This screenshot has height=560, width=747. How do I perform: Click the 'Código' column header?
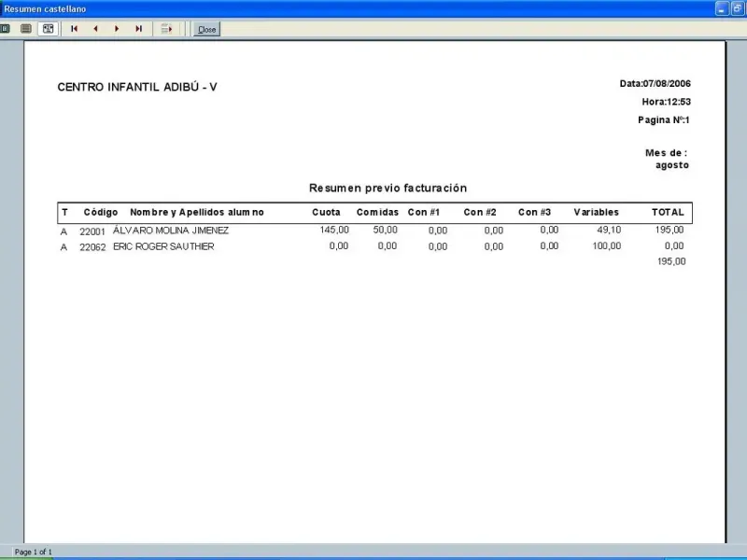tap(101, 213)
